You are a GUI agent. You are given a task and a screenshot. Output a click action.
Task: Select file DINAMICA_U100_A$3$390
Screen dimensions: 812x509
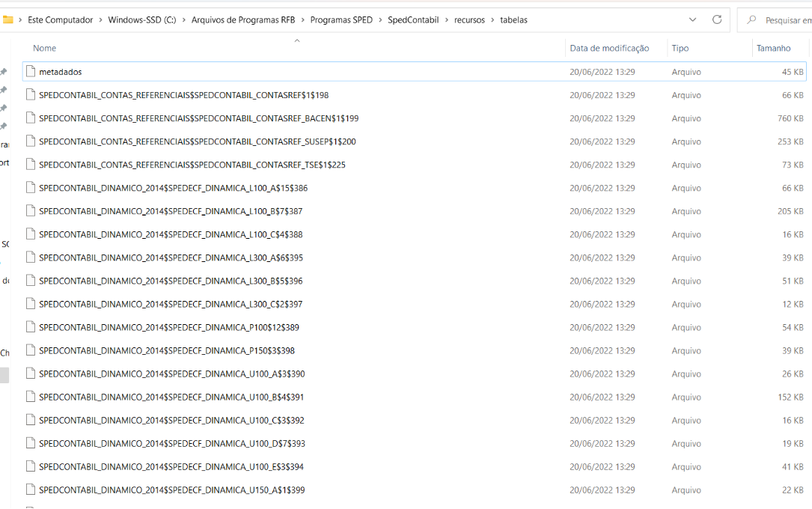[172, 375]
